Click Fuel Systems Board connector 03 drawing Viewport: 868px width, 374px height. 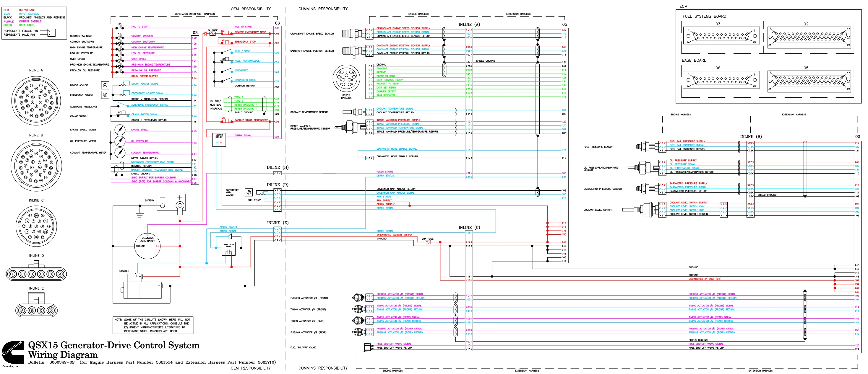[x=721, y=36]
